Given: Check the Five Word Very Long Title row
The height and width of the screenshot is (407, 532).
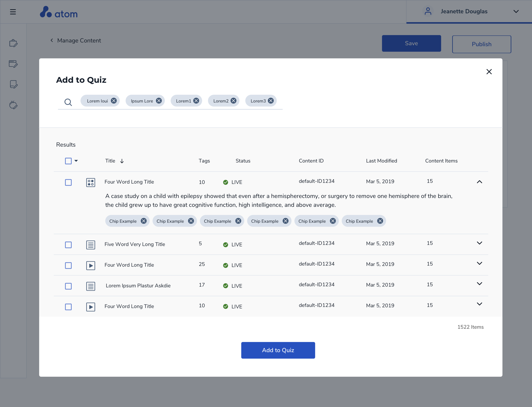Looking at the screenshot, I should coord(68,245).
